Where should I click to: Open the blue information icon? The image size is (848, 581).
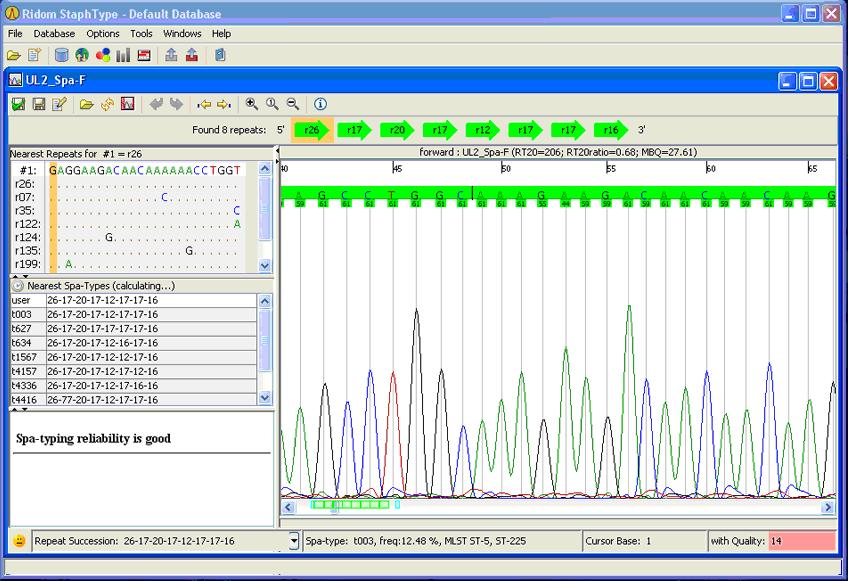click(x=320, y=104)
